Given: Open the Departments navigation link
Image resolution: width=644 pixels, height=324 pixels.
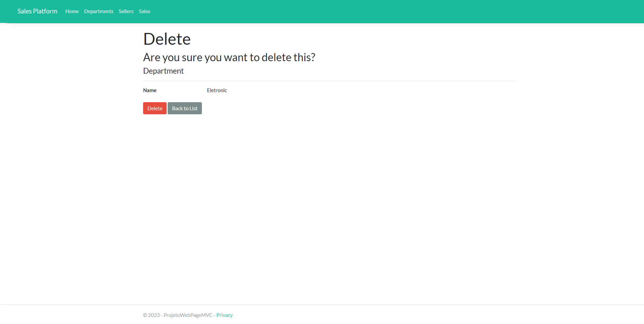Looking at the screenshot, I should coord(98,11).
